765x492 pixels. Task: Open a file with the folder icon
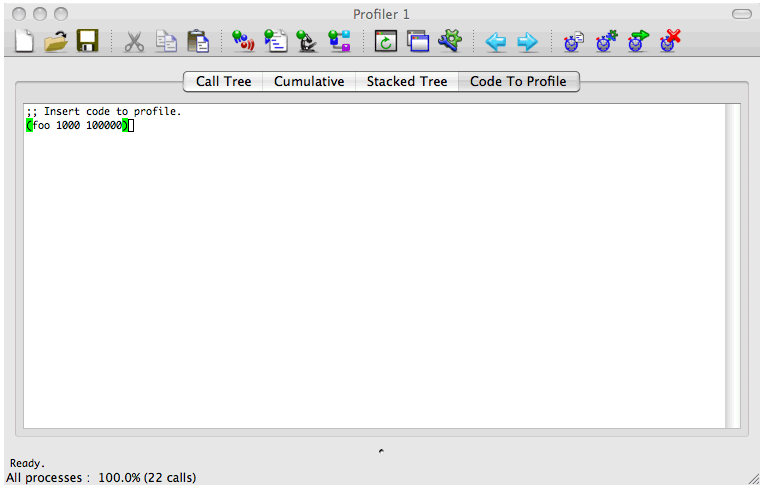click(x=56, y=41)
